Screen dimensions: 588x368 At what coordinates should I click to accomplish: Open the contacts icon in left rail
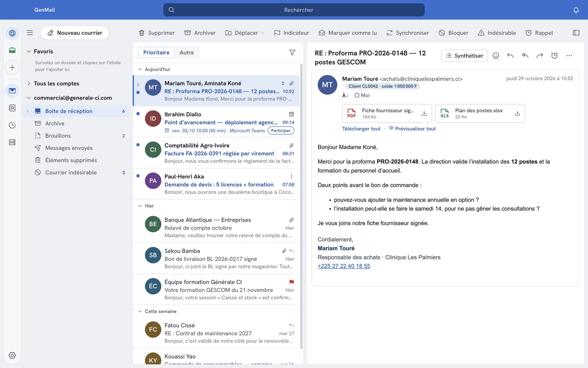click(12, 108)
